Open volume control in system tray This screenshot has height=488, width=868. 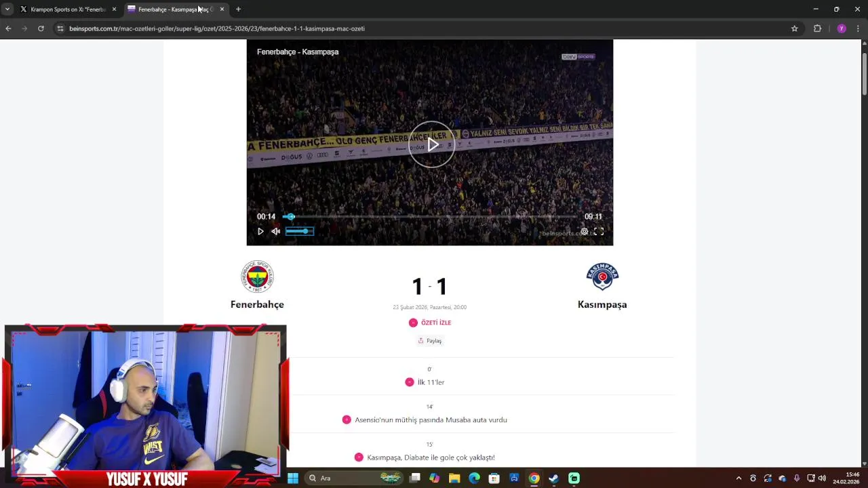coord(822,478)
